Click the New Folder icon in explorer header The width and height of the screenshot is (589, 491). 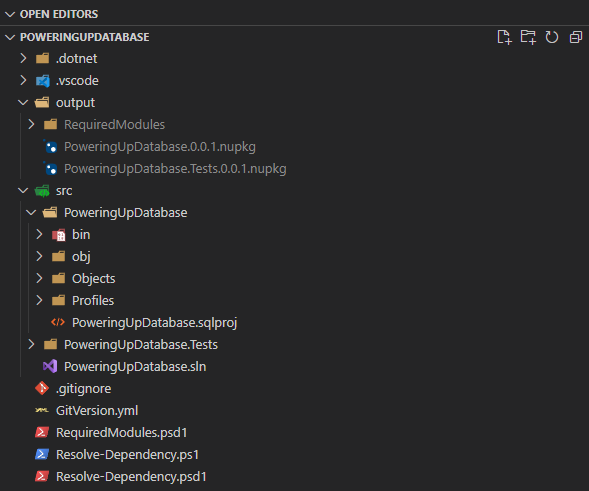coord(528,37)
